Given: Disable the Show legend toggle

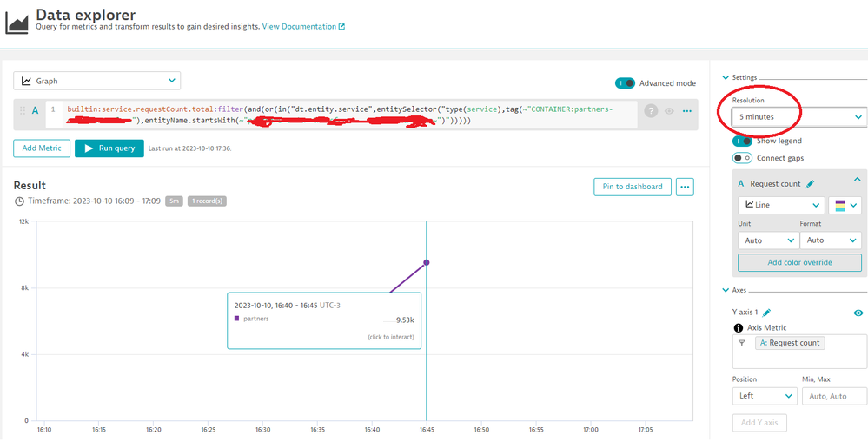Looking at the screenshot, I should click(x=742, y=141).
